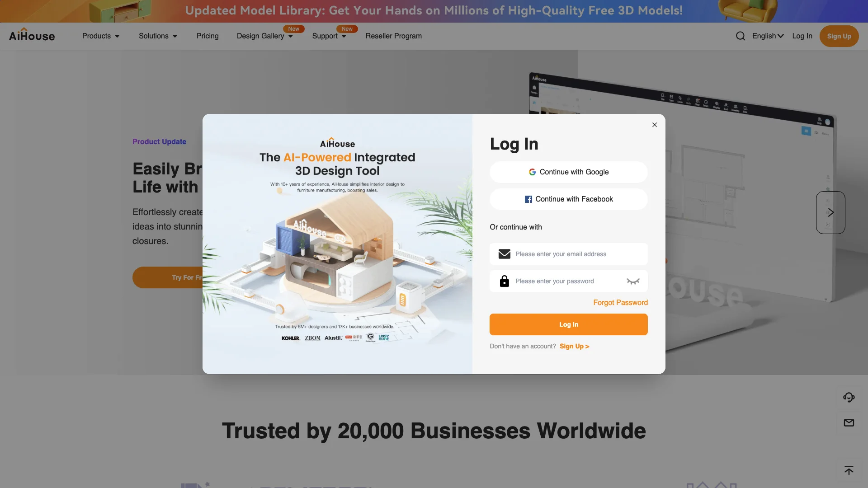Click Sign Up link at bottom
This screenshot has width=868, height=488.
pyautogui.click(x=574, y=346)
